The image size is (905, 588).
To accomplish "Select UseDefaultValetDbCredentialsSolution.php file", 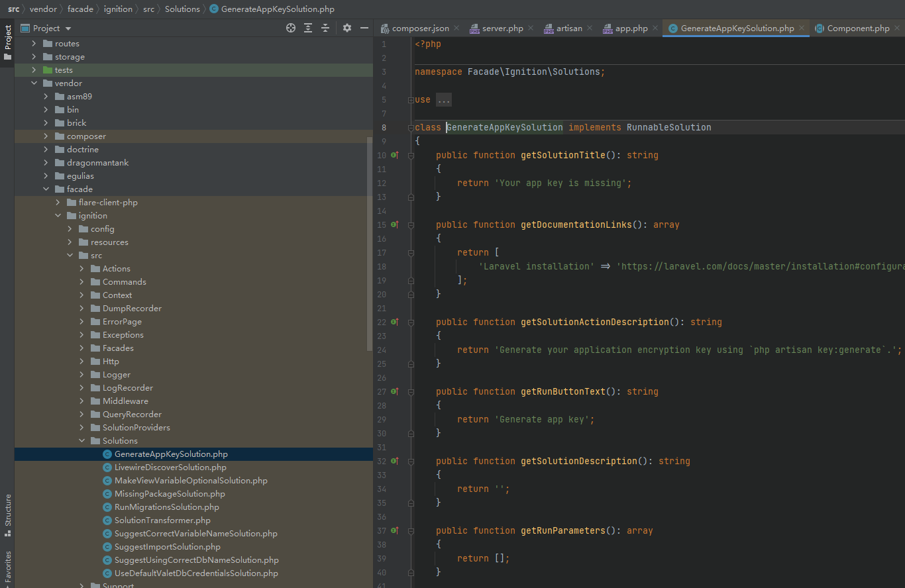I will [x=196, y=573].
